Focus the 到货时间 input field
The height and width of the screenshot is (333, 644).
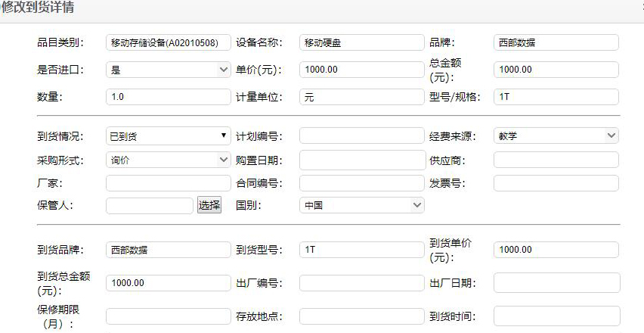click(x=557, y=316)
